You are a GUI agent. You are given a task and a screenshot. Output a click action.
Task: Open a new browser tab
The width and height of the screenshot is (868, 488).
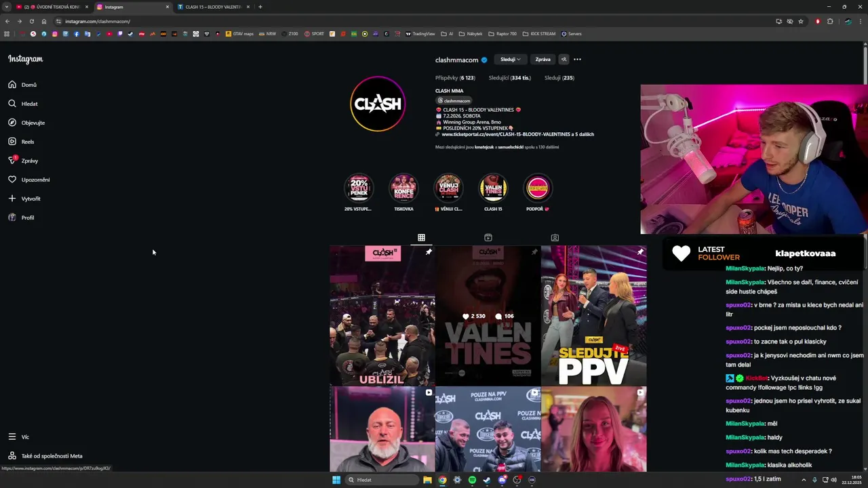[x=260, y=7]
